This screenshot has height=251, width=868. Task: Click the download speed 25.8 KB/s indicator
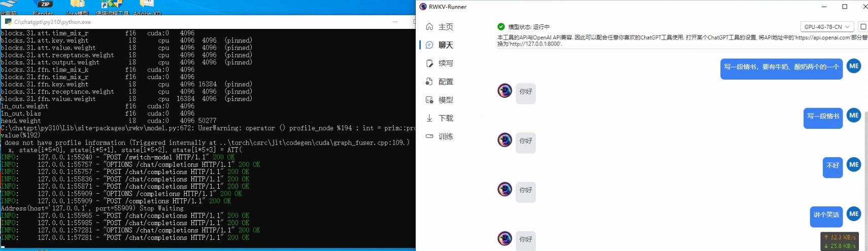coord(840,246)
